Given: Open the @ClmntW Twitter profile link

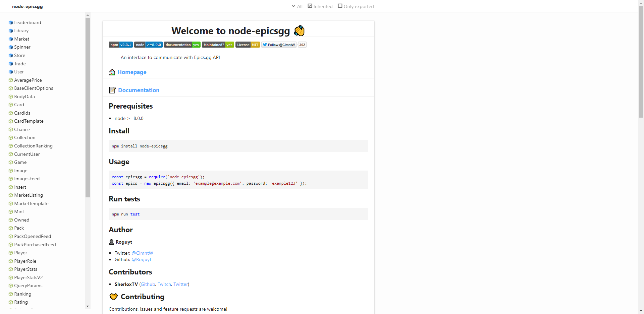Looking at the screenshot, I should [142, 253].
